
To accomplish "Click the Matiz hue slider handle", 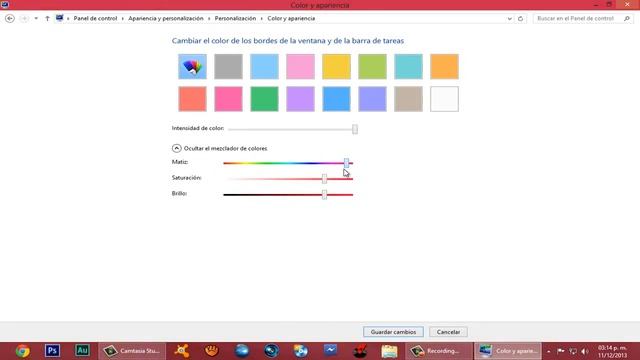I will [x=346, y=163].
